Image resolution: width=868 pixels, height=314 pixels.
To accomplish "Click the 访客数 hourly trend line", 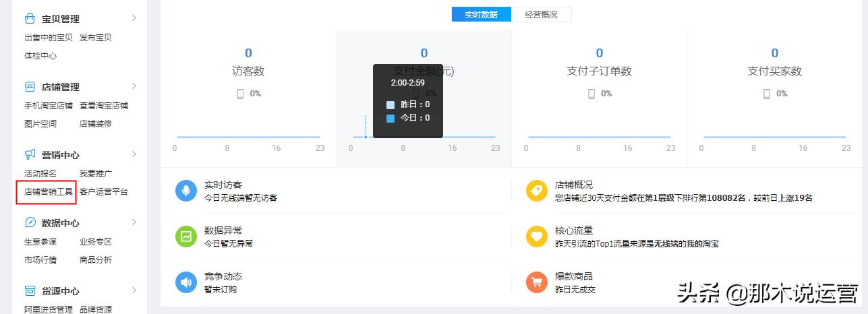I will click(x=248, y=137).
